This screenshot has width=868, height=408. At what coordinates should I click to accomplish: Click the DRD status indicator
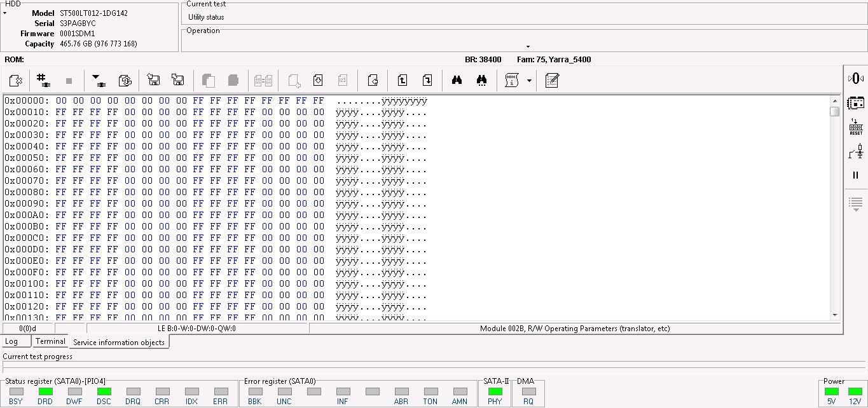tap(45, 391)
